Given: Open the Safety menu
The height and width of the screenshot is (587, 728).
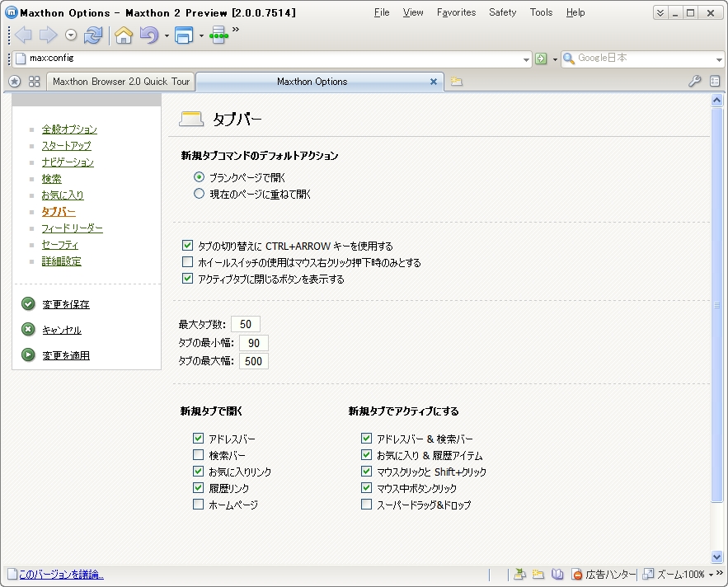Looking at the screenshot, I should click(502, 12).
